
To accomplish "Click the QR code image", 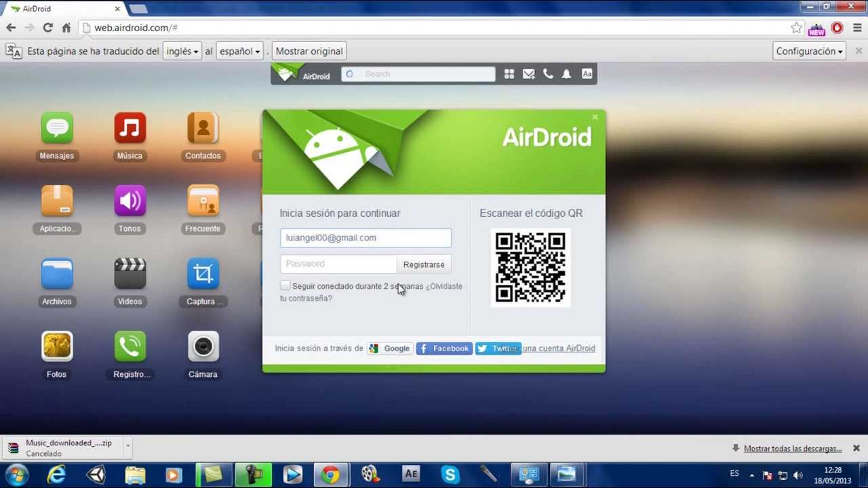I will click(531, 267).
